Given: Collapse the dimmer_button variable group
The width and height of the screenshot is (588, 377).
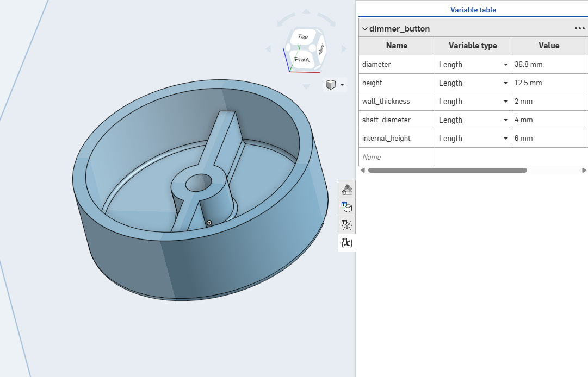Looking at the screenshot, I should [x=365, y=29].
